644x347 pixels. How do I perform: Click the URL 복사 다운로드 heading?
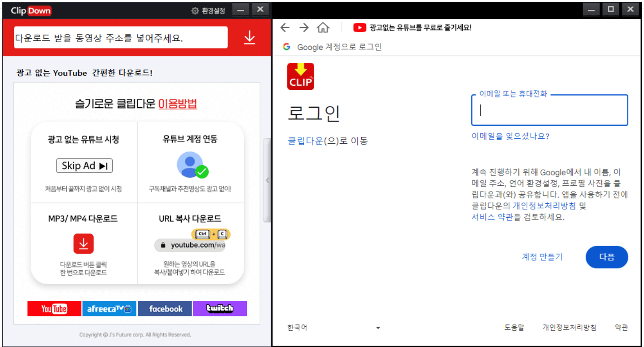[x=190, y=219]
